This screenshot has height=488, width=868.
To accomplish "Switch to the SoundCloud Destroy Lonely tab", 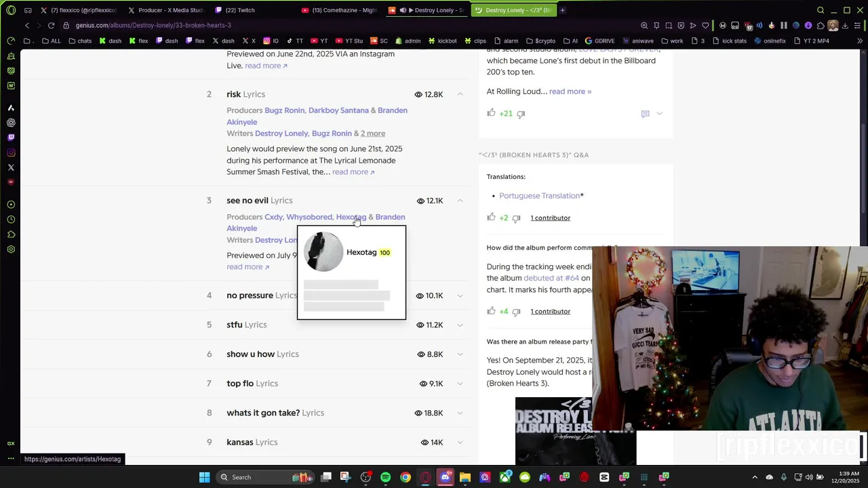I will point(427,10).
